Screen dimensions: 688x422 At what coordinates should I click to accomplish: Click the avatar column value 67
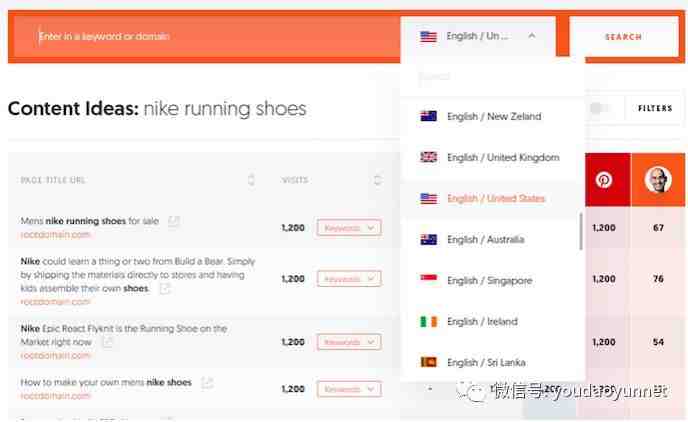coord(658,228)
